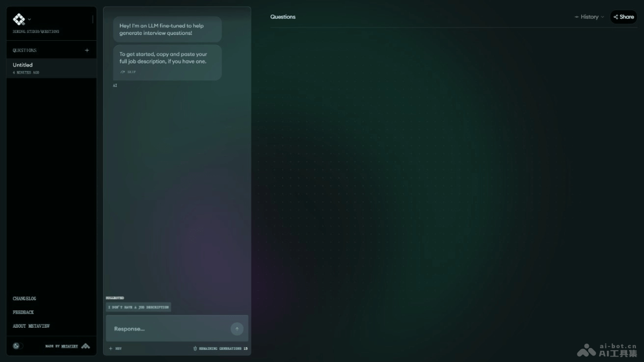Click the Share button
This screenshot has width=644, height=362.
click(624, 17)
